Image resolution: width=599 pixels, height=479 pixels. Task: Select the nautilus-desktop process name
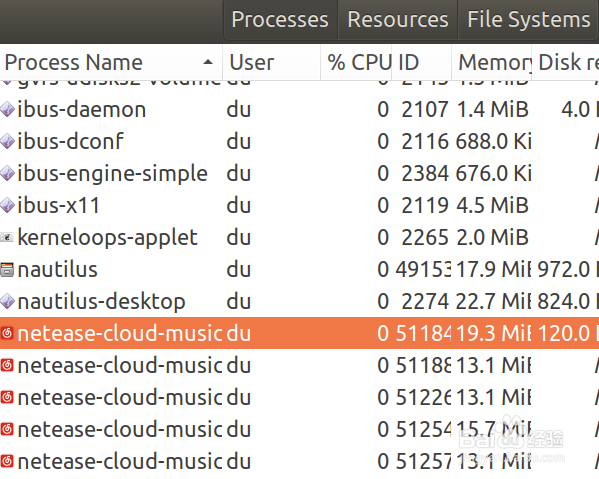click(x=102, y=301)
